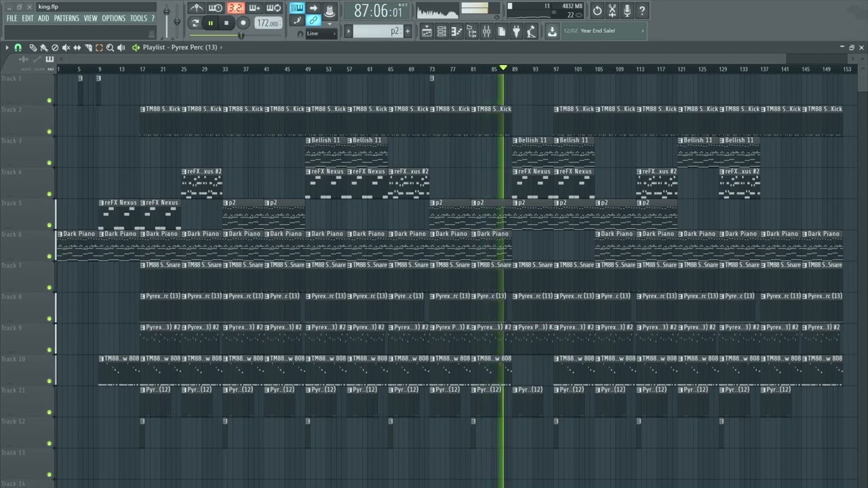Toggle the metronome icon

[x=196, y=8]
